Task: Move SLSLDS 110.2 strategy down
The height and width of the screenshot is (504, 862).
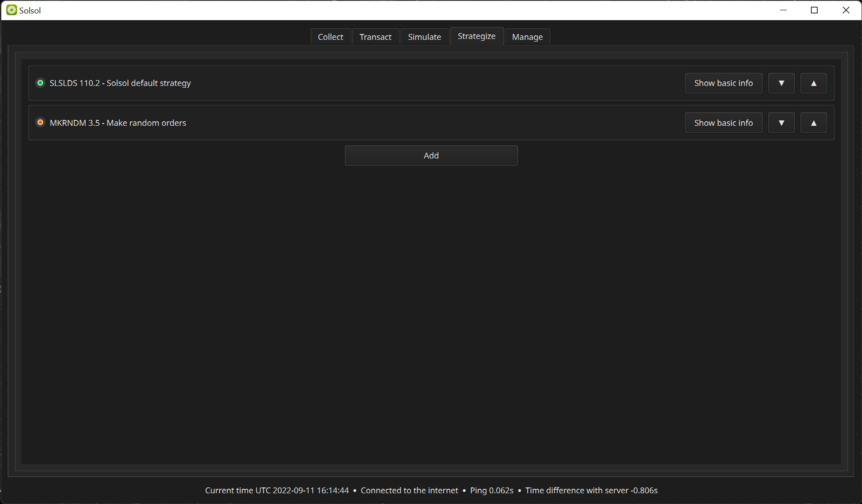Action: tap(781, 83)
